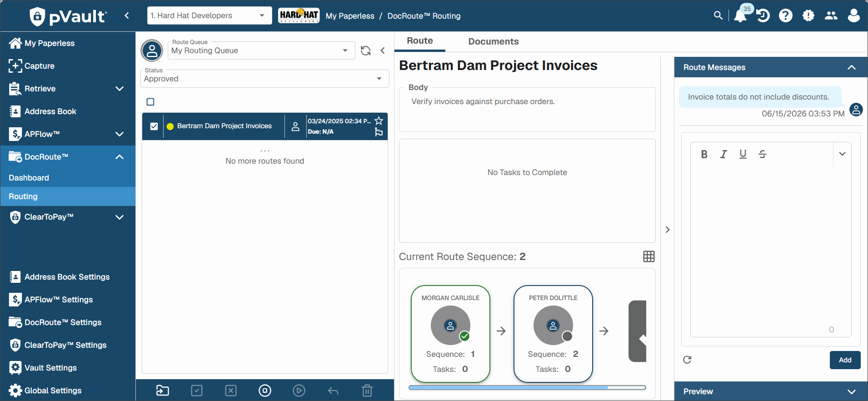Open the Status dropdown

(x=264, y=79)
